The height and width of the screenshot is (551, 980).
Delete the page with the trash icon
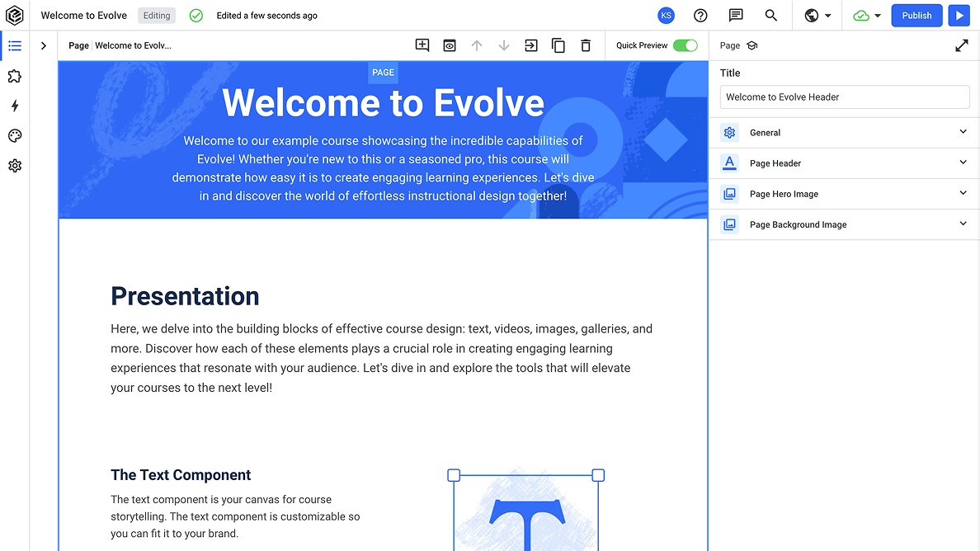click(586, 45)
